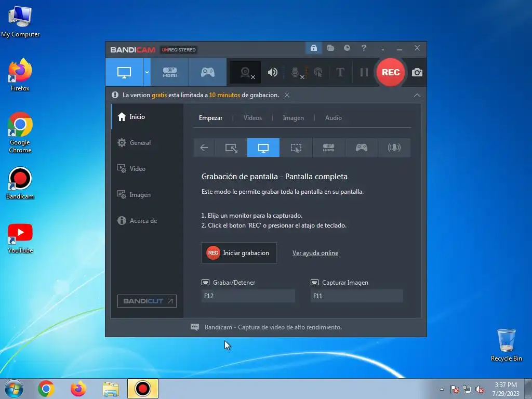This screenshot has height=399, width=532.
Task: Open the output folder icon
Action: tap(330, 48)
